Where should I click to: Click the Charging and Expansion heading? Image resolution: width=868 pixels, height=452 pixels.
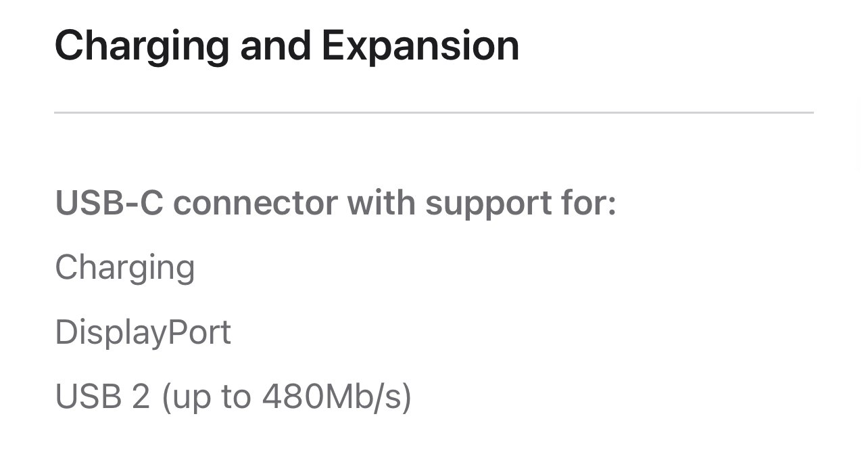click(x=287, y=46)
